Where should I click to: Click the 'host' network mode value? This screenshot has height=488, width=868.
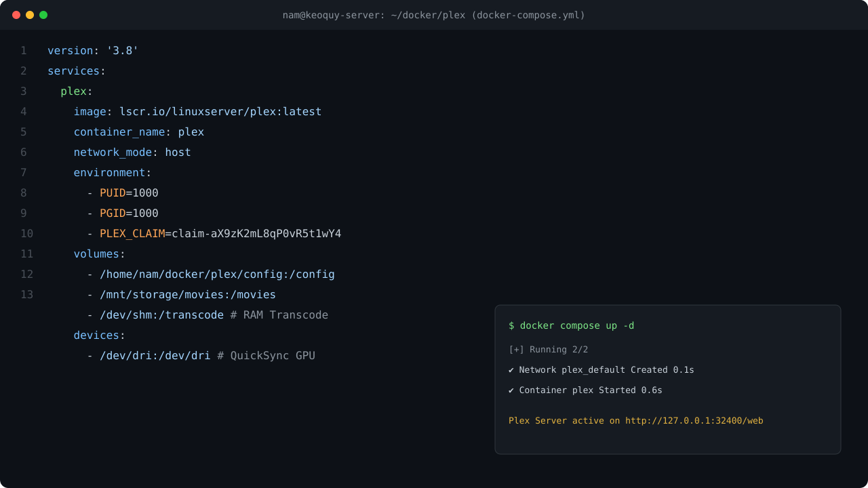point(178,152)
